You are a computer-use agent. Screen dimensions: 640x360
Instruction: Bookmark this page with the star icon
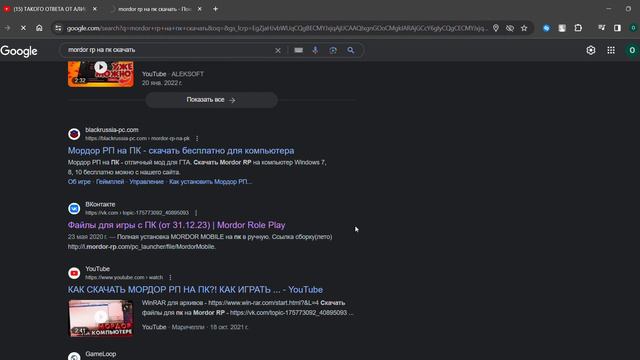[524, 28]
